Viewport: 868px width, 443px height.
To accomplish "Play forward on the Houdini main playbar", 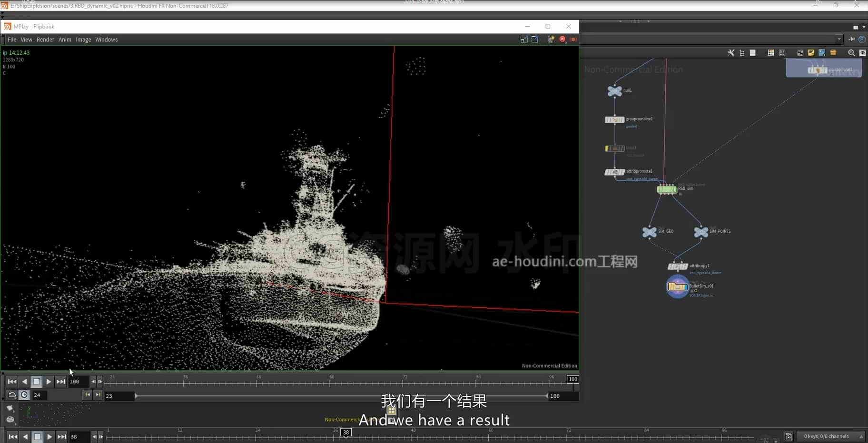I will [49, 437].
